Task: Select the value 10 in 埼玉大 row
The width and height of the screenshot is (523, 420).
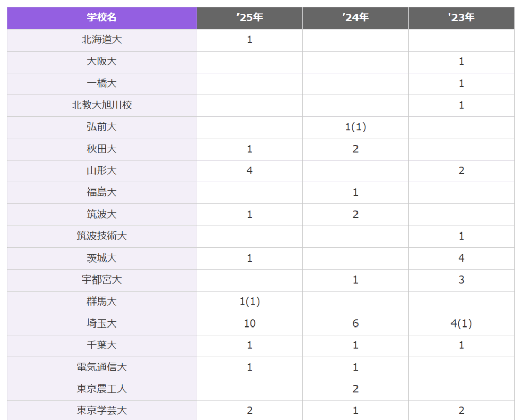Action: tap(249, 324)
